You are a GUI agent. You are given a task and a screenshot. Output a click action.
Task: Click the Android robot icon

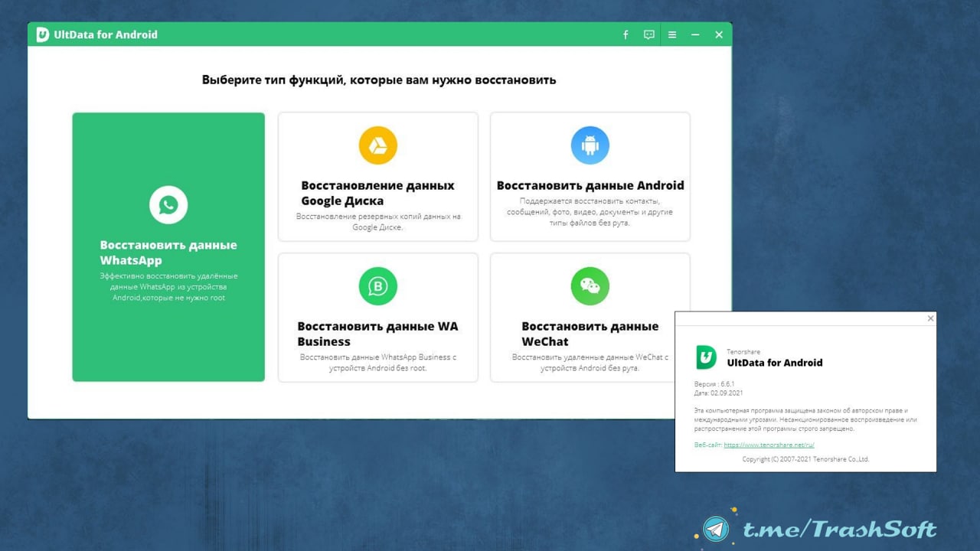(590, 145)
